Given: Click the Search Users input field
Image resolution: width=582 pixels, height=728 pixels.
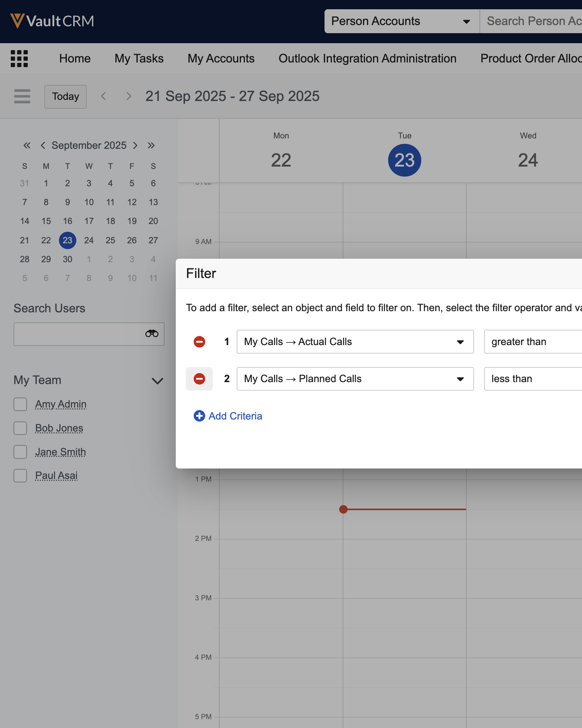Looking at the screenshot, I should [77, 334].
